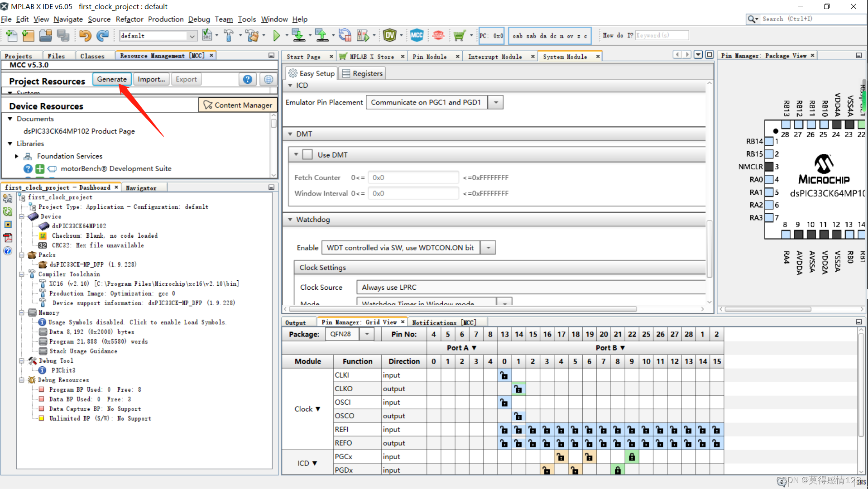Click the Read Device Memory icon
The width and height of the screenshot is (868, 489).
point(321,35)
